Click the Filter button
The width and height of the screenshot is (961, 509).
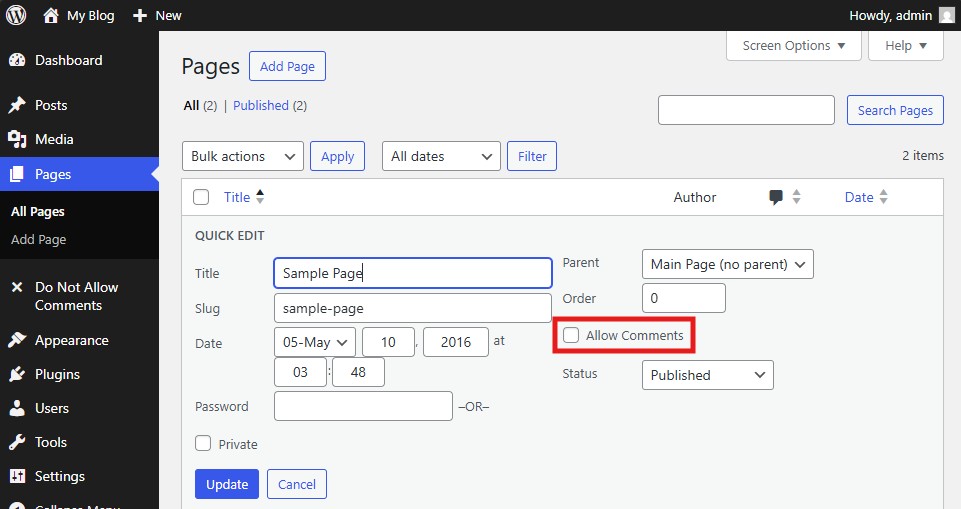coord(531,156)
